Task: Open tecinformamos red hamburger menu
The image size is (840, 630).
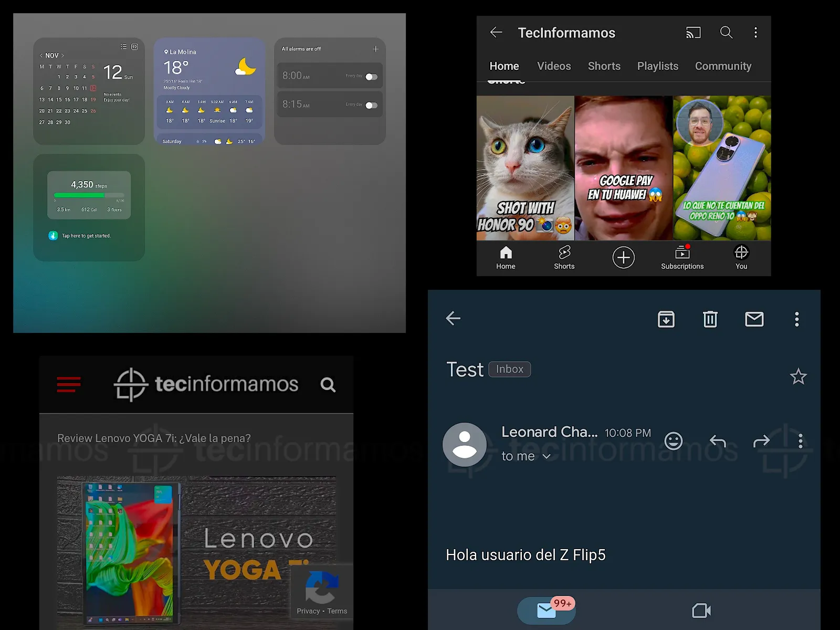Action: pos(69,384)
